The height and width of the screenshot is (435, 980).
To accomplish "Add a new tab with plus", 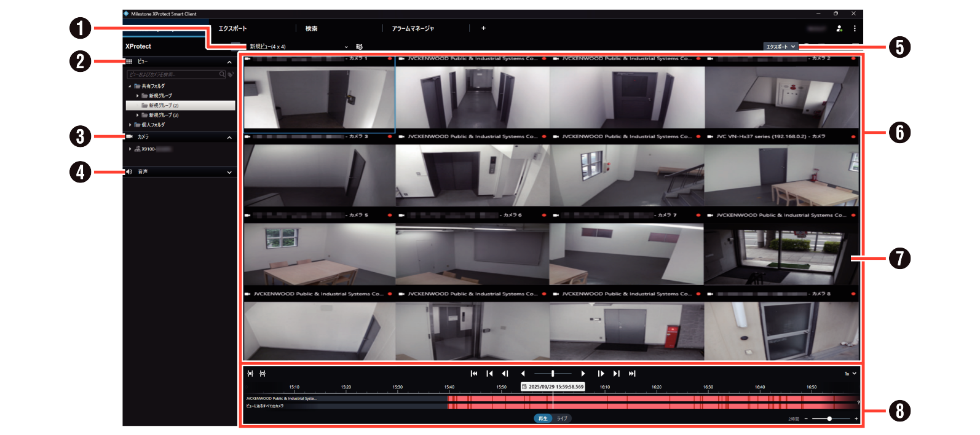I will (x=483, y=28).
